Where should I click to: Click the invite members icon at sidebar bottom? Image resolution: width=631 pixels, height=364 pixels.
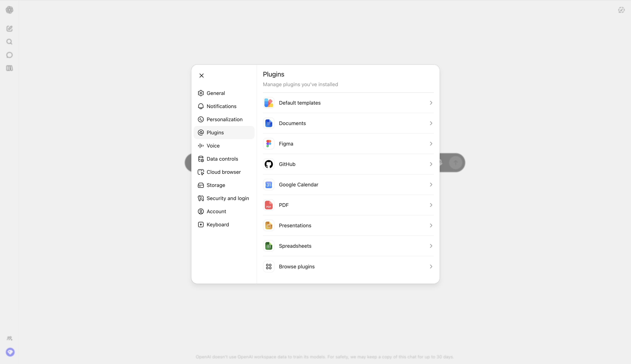(x=9, y=338)
